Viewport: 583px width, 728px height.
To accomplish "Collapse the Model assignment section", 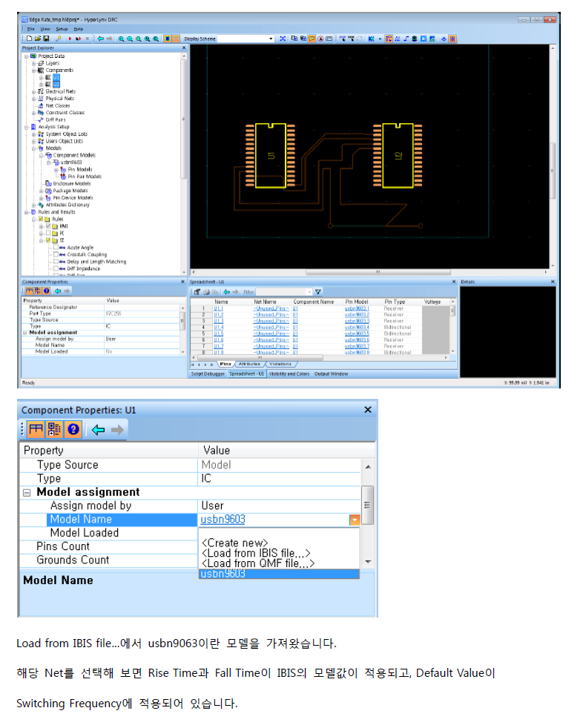I will tap(27, 492).
